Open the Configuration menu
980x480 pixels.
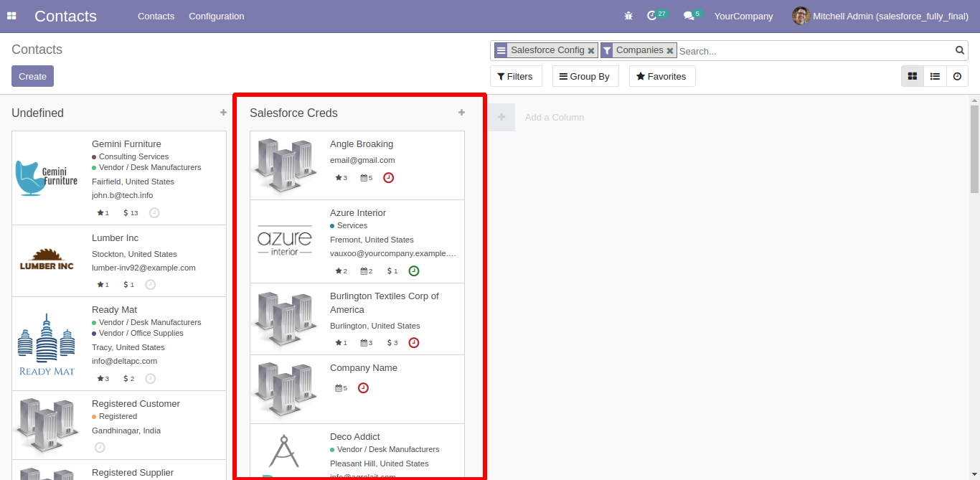coord(217,16)
